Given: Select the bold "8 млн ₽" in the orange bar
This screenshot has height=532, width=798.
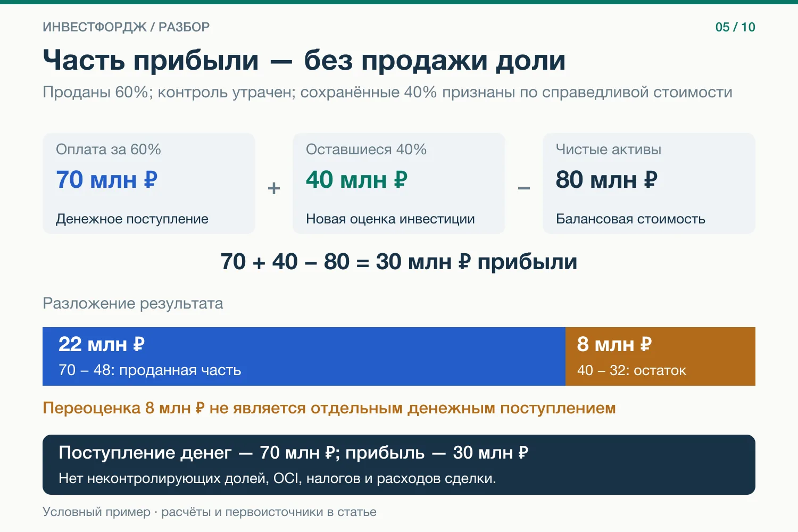Looking at the screenshot, I should click(614, 345).
